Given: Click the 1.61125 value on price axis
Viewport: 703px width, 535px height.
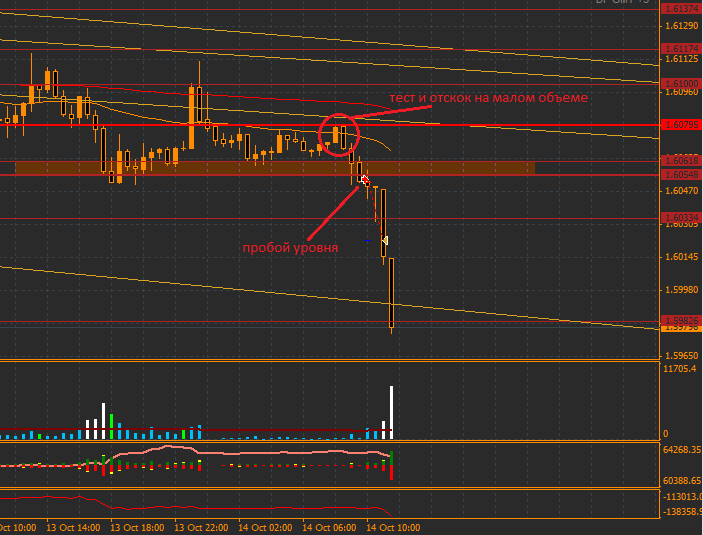Looking at the screenshot, I should (681, 59).
